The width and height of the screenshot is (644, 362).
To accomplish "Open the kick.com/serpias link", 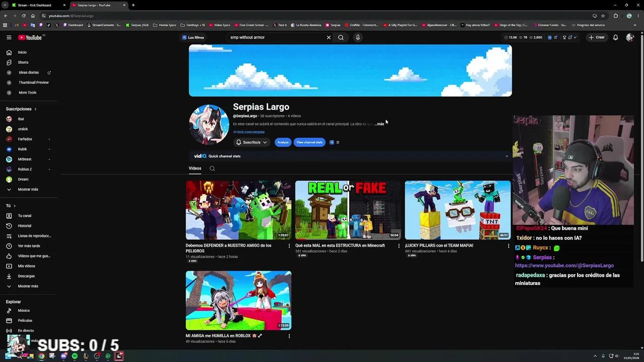I will [x=251, y=132].
